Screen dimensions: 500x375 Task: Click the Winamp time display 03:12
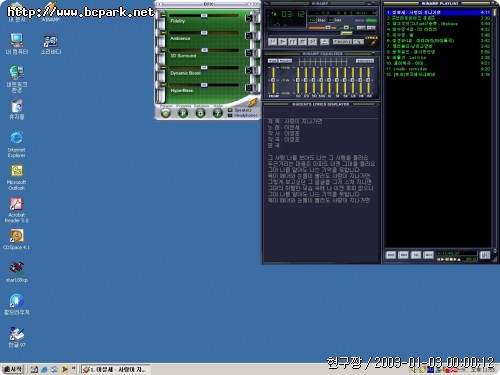[293, 14]
